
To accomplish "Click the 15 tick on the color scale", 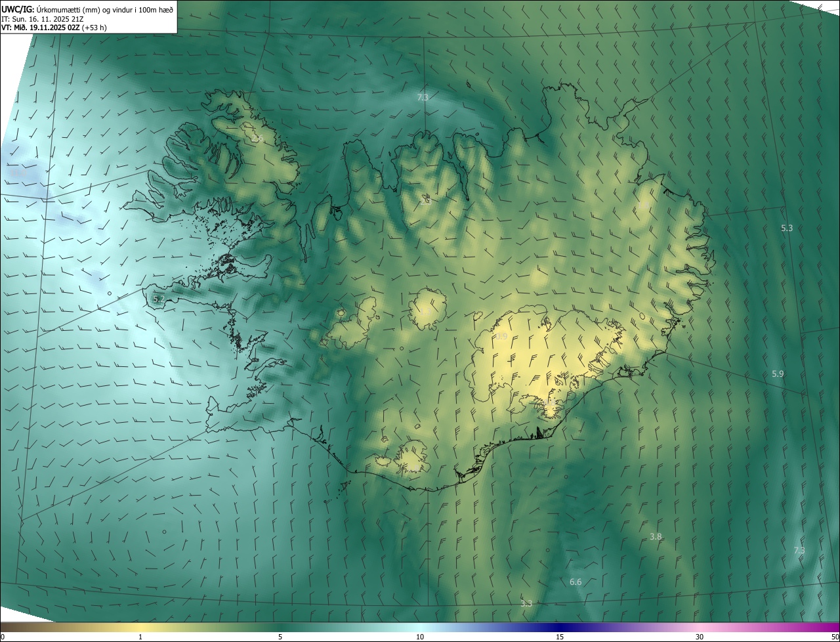I will [x=560, y=637].
